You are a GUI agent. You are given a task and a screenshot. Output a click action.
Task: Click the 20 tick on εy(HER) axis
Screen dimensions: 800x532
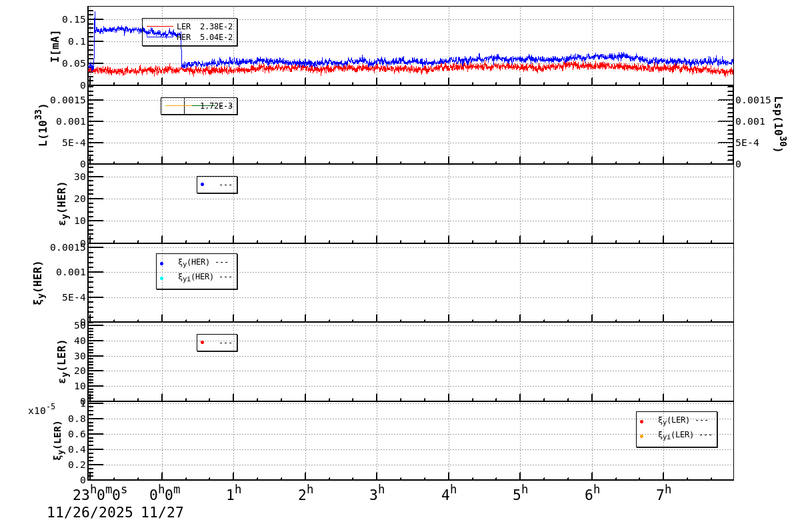pos(80,199)
